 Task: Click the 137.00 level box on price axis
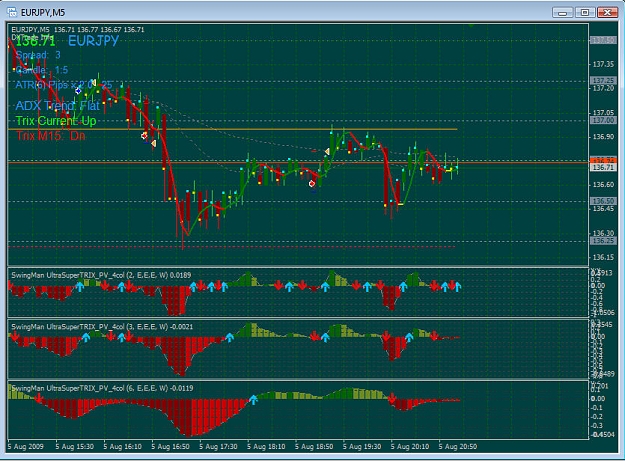603,120
